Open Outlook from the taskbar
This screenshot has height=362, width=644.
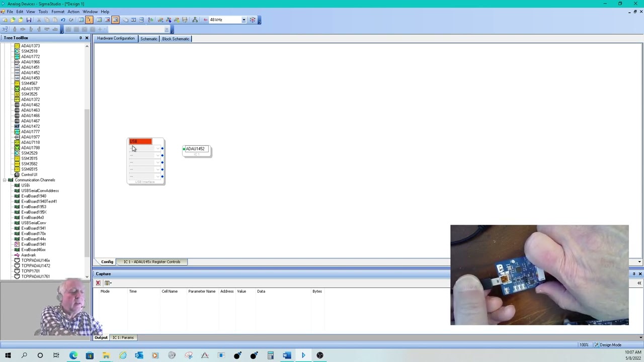click(139, 355)
